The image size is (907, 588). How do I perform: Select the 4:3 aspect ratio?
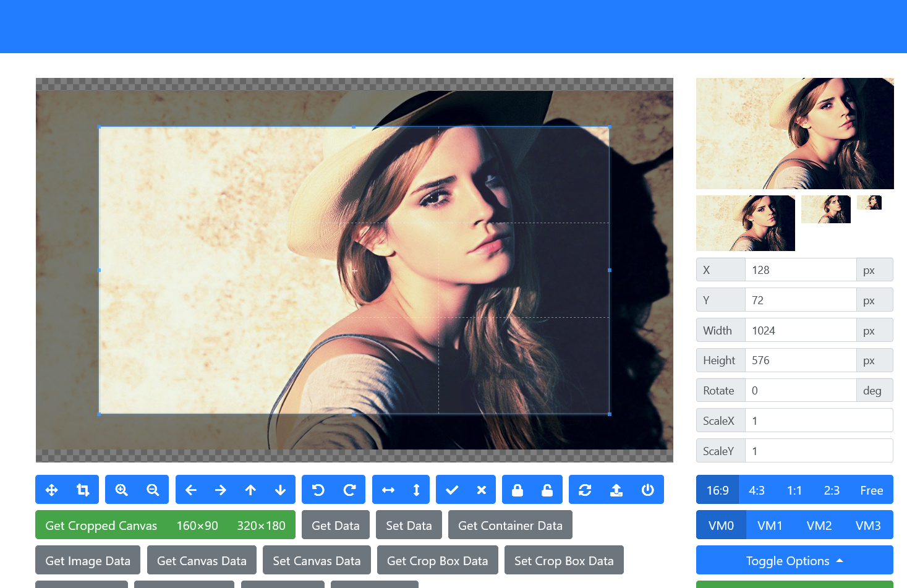click(x=756, y=490)
